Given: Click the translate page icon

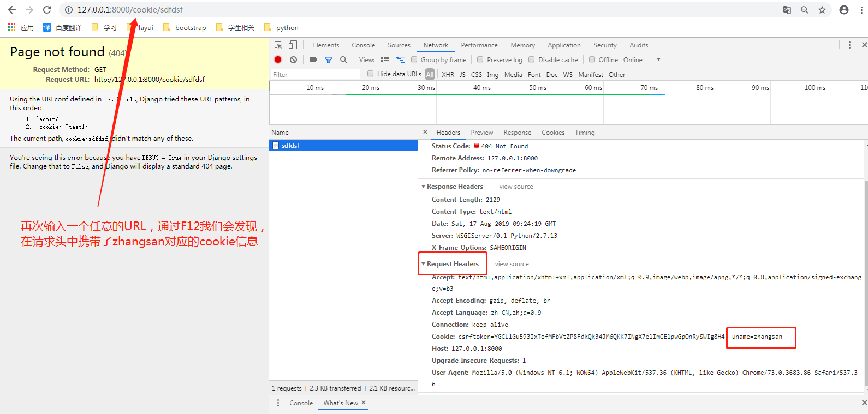Looking at the screenshot, I should tap(787, 10).
